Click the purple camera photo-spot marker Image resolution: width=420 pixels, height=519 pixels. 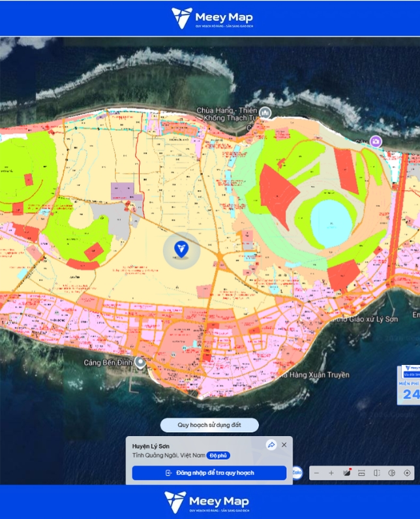pos(376,142)
